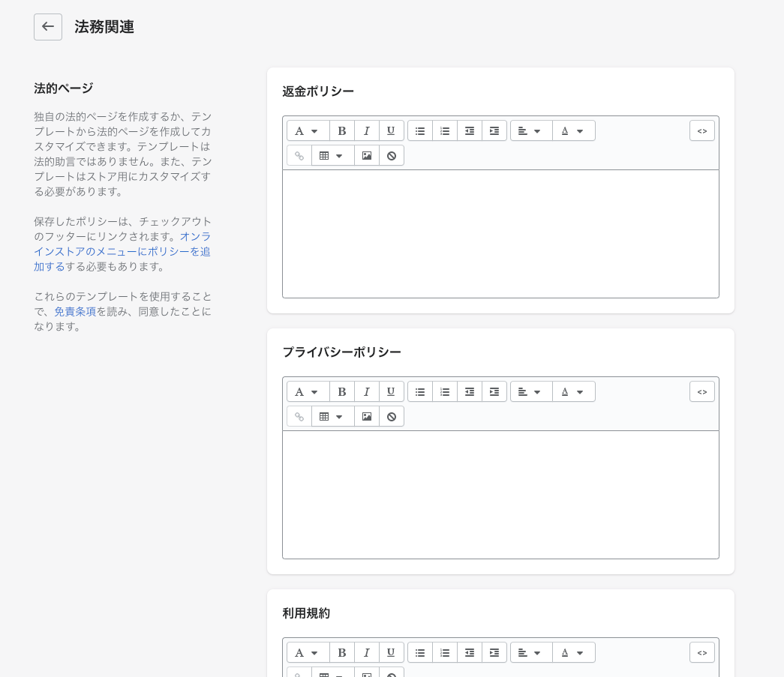Open the table insert dropdown in 返金ポリシー
The image size is (784, 677).
tap(332, 155)
